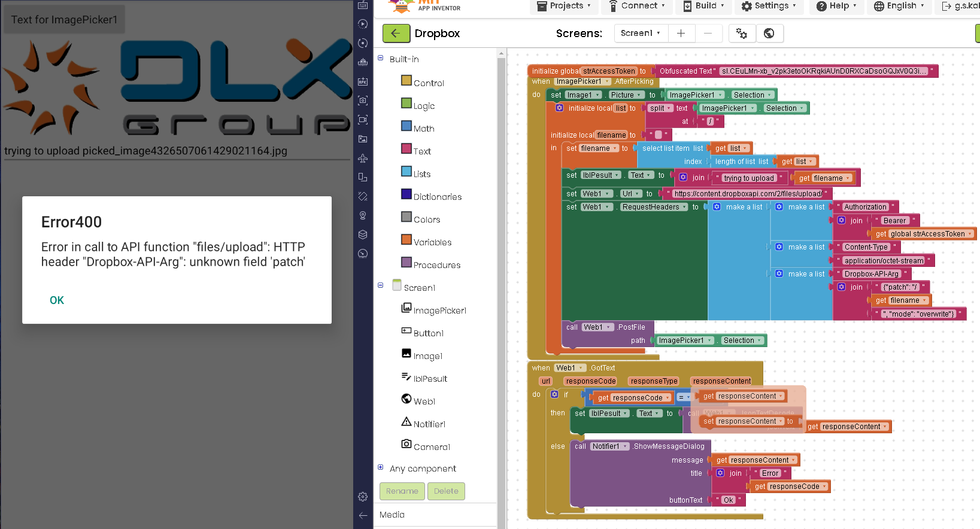This screenshot has height=529, width=980.
Task: Click the Rename button
Action: click(402, 491)
